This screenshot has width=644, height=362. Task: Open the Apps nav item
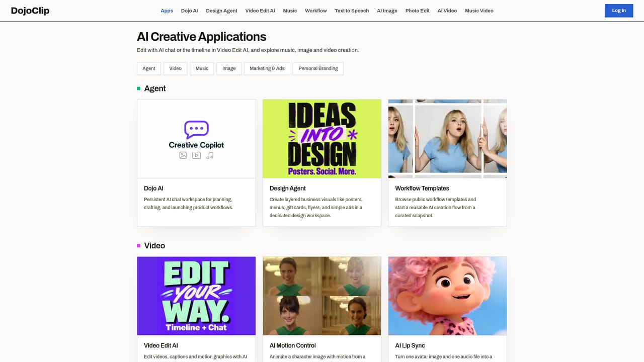click(x=167, y=11)
